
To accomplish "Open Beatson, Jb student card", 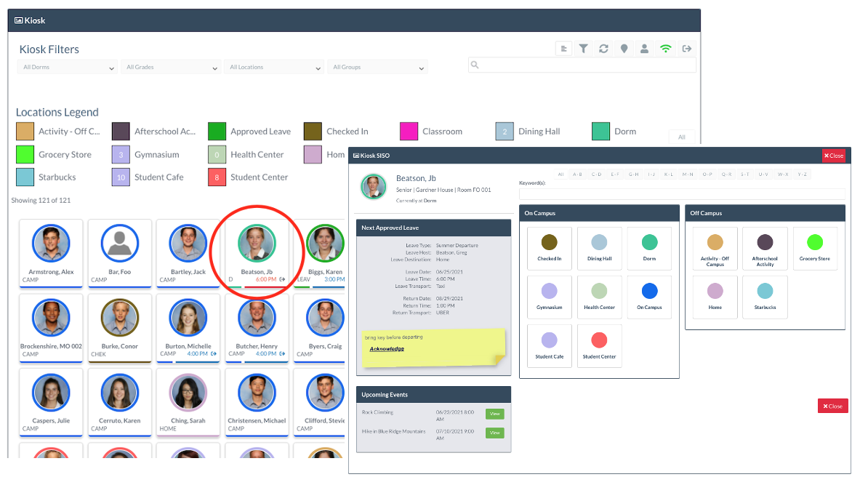I will (x=257, y=253).
